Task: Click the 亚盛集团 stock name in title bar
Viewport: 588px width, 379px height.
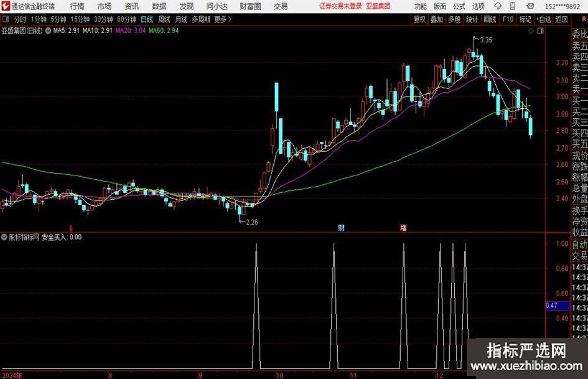Action: click(378, 6)
